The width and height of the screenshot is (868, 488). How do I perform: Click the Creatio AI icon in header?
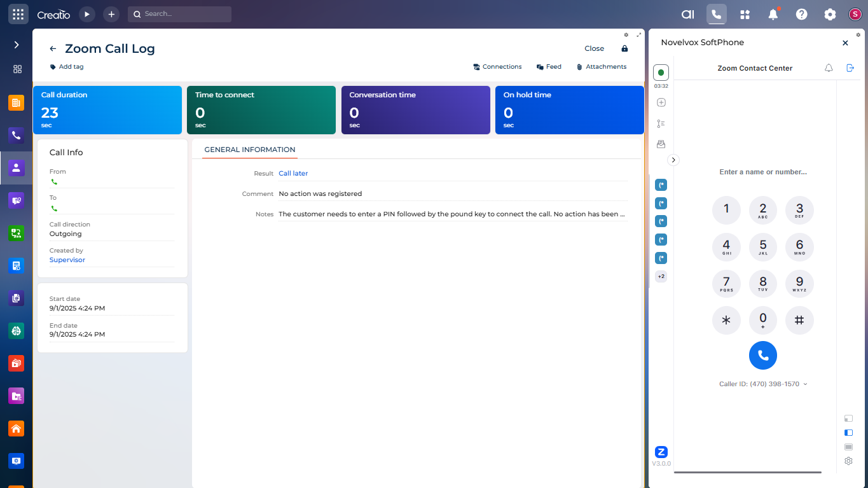(687, 14)
